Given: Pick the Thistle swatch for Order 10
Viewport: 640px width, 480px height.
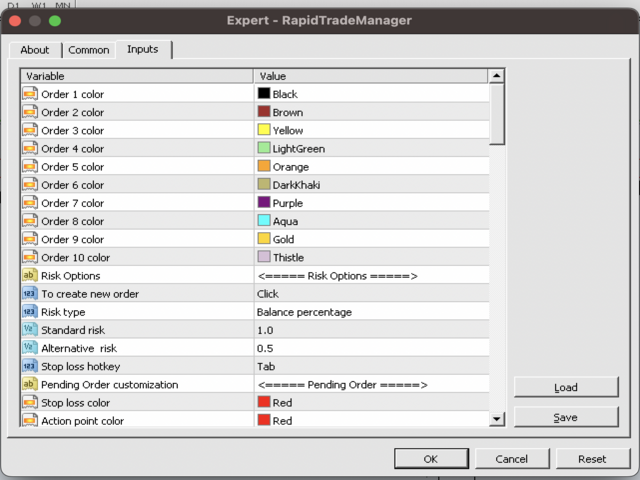Looking at the screenshot, I should [264, 257].
